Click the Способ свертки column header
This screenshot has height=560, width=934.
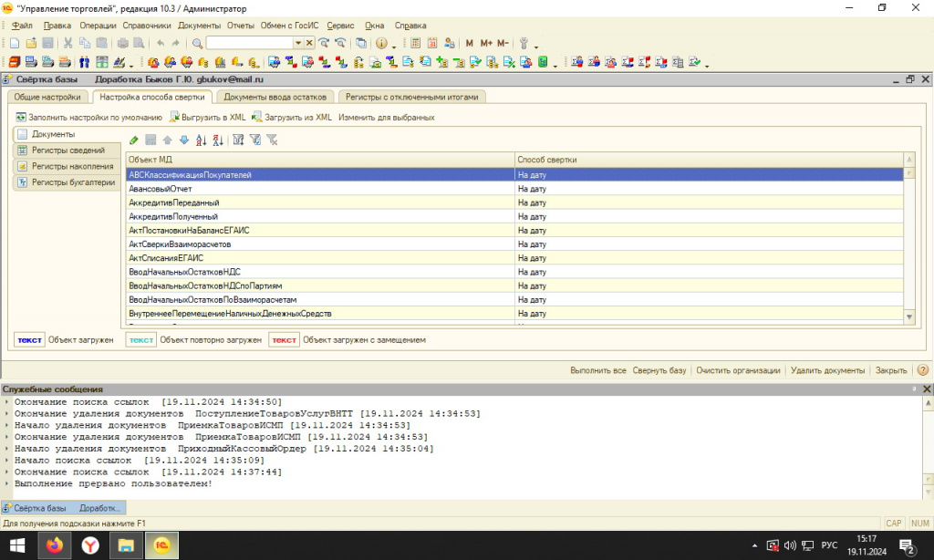(x=709, y=159)
